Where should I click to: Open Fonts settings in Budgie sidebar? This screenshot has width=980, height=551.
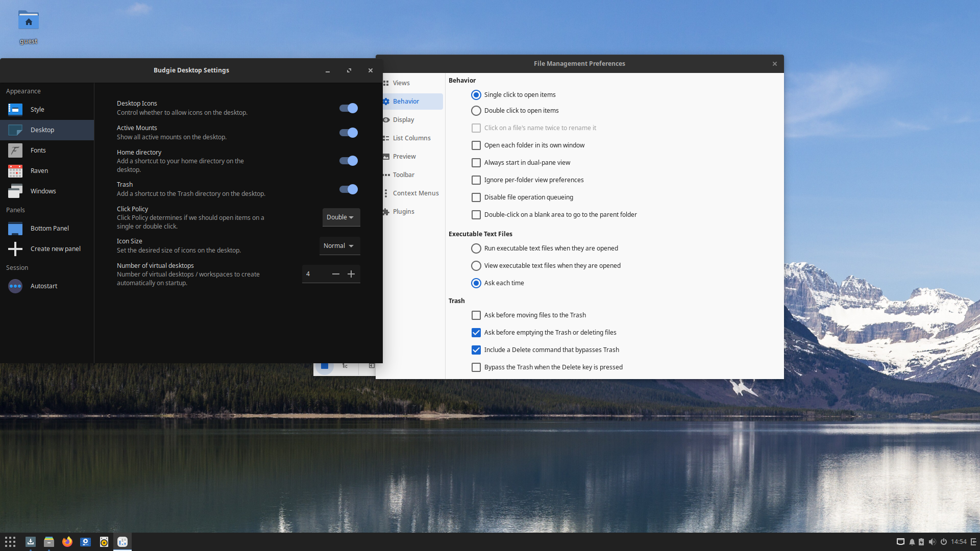pyautogui.click(x=47, y=151)
